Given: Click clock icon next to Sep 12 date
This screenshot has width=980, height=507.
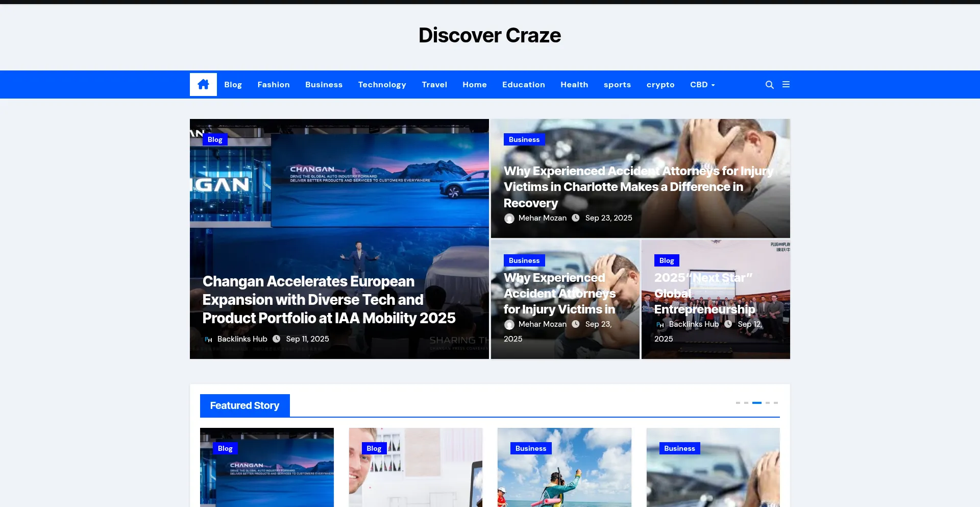Looking at the screenshot, I should [728, 324].
